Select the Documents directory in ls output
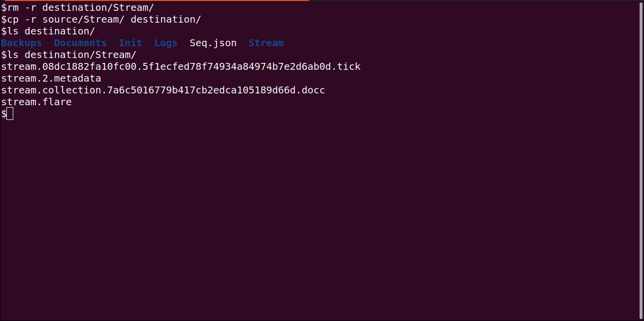 pos(81,43)
